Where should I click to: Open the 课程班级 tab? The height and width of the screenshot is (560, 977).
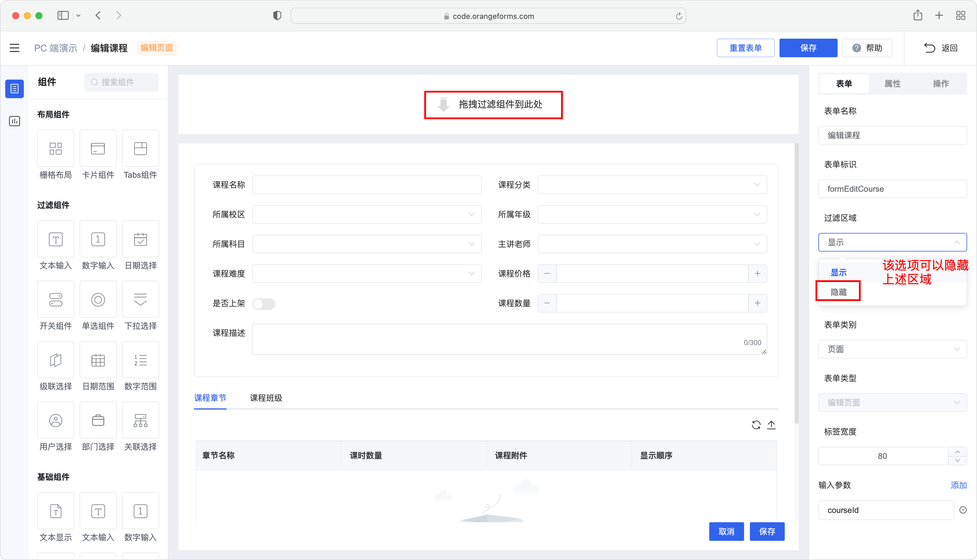pyautogui.click(x=266, y=398)
